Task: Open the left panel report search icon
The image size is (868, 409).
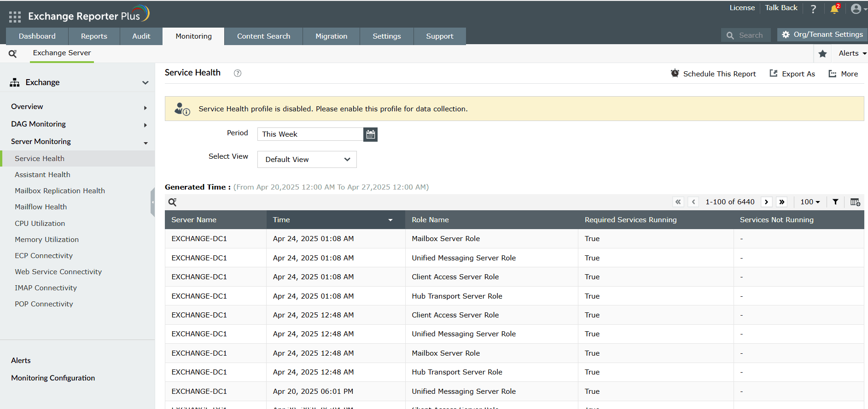Action: [13, 54]
